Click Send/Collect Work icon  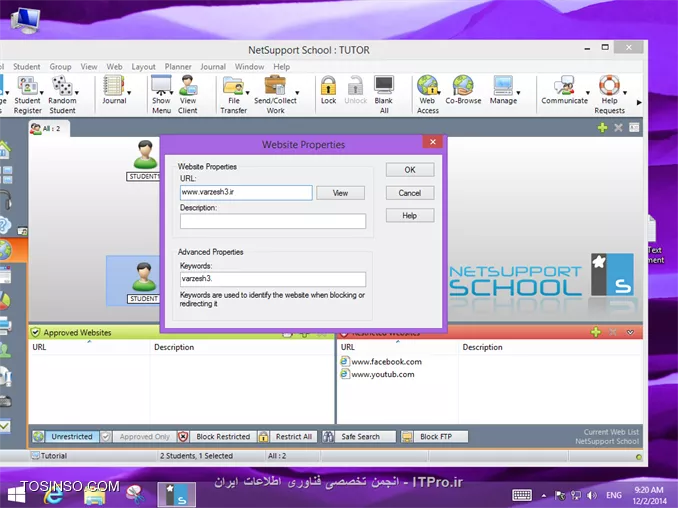click(275, 94)
